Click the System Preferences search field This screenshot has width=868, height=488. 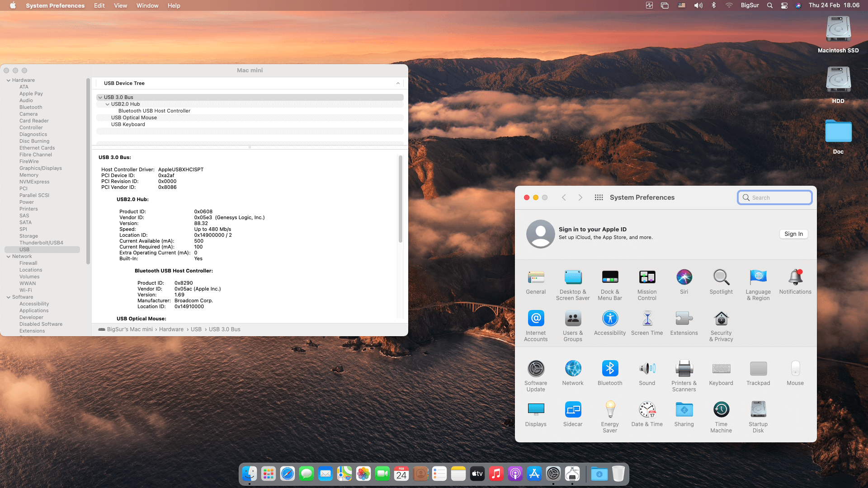pyautogui.click(x=775, y=197)
